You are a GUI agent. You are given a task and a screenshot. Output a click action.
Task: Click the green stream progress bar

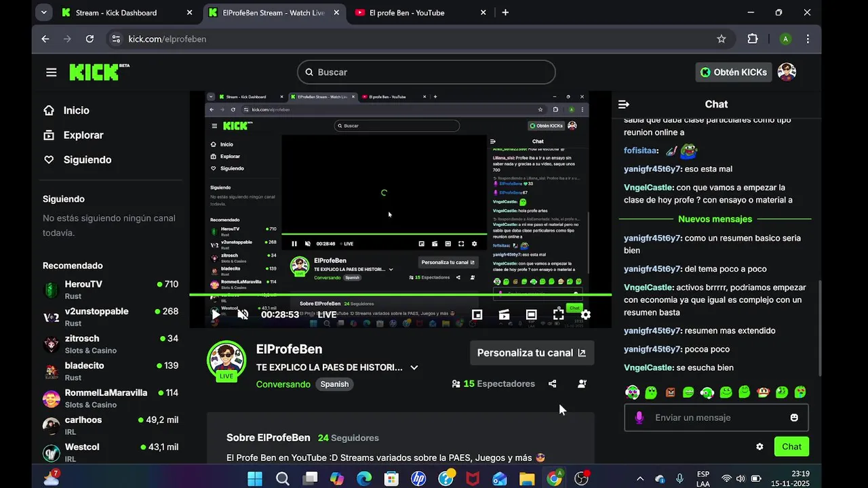coord(400,295)
